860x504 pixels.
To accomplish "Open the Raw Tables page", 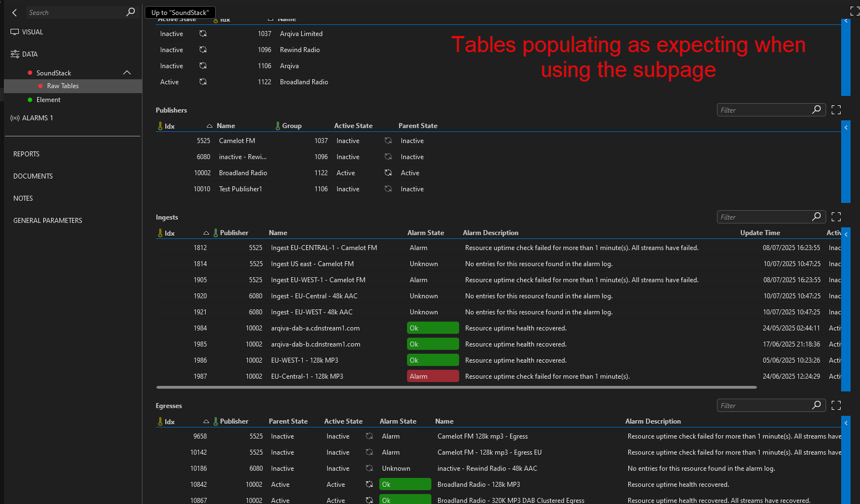I will pos(63,86).
